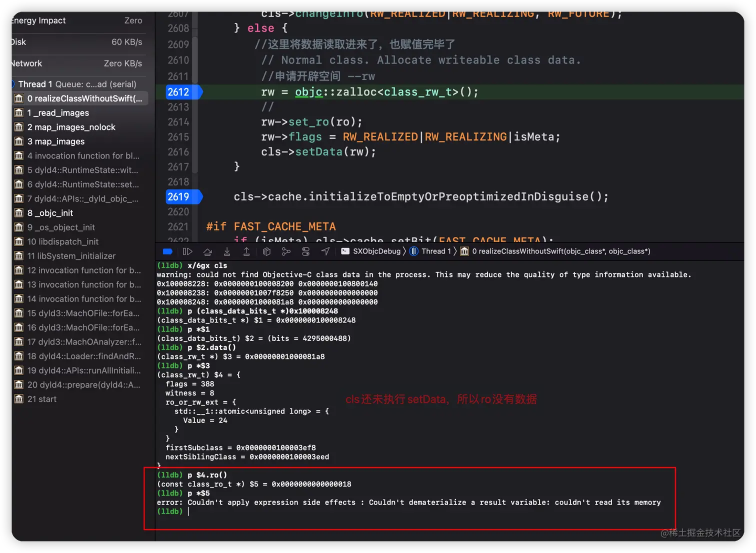Select the Network gauge row
Viewport: 756px width, 553px height.
click(77, 63)
